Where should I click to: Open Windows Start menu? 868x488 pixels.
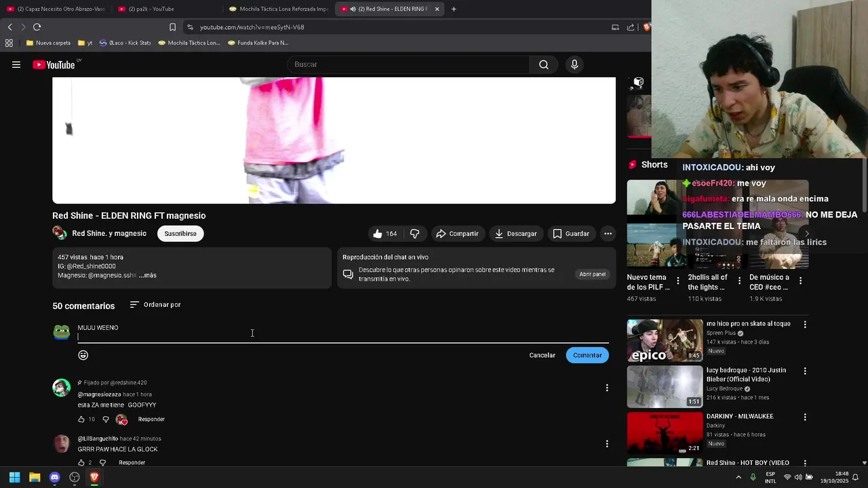[14, 477]
